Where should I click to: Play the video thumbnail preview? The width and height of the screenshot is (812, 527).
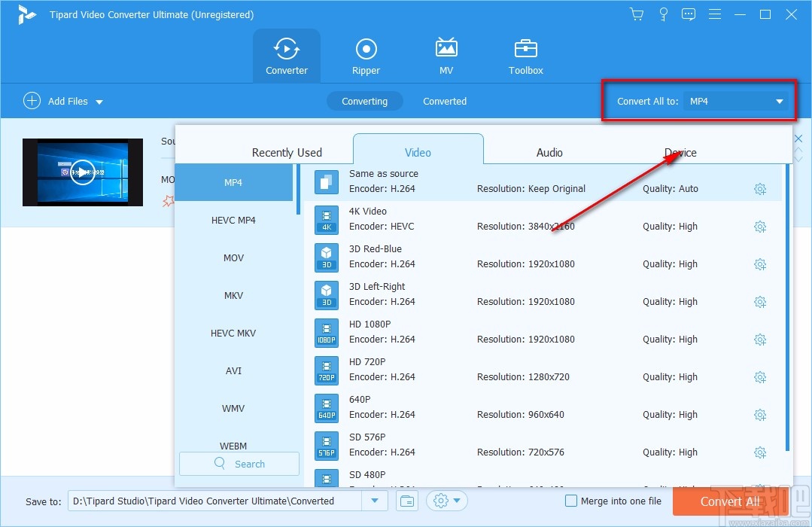pyautogui.click(x=83, y=172)
